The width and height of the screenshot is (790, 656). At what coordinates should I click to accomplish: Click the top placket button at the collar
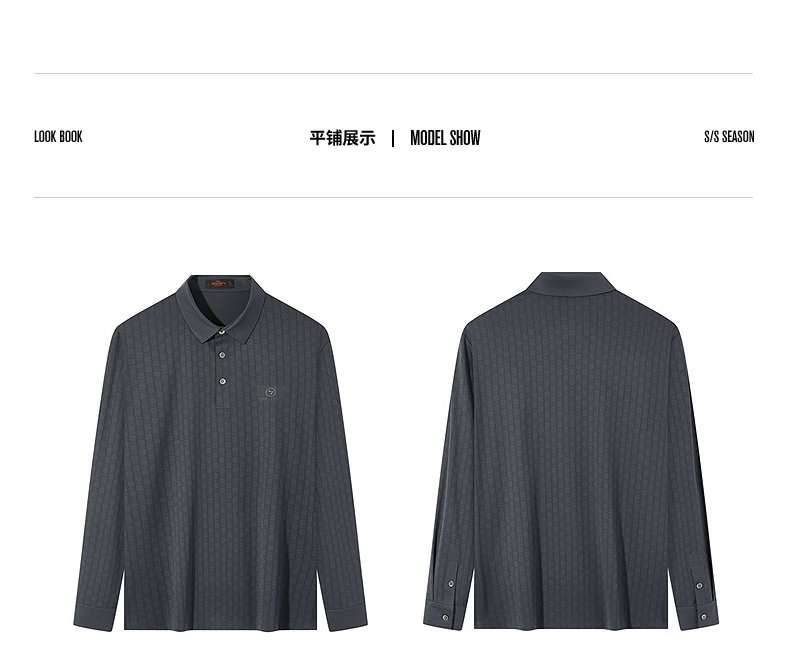[222, 332]
